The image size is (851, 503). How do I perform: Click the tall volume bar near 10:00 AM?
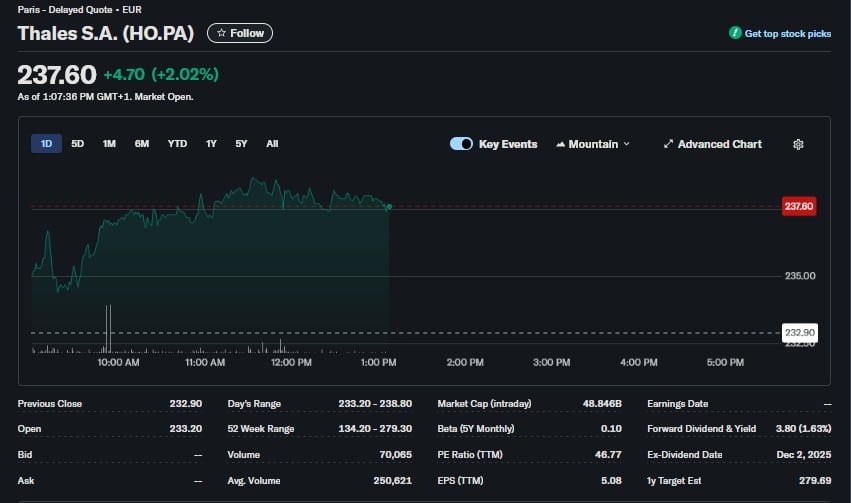click(x=109, y=329)
